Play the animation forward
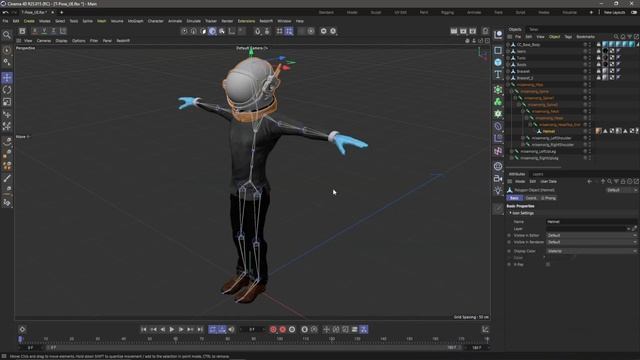640x360 pixels. [172, 329]
